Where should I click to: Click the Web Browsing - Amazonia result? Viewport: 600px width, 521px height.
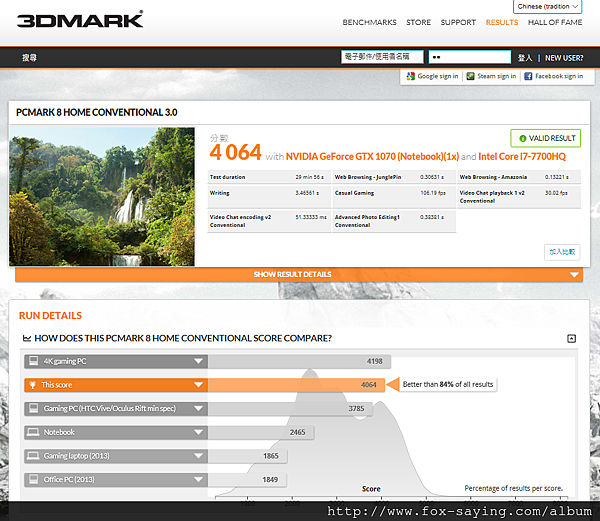pyautogui.click(x=519, y=177)
